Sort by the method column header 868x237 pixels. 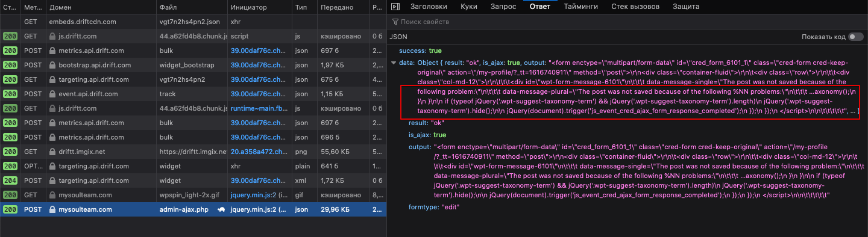point(33,7)
